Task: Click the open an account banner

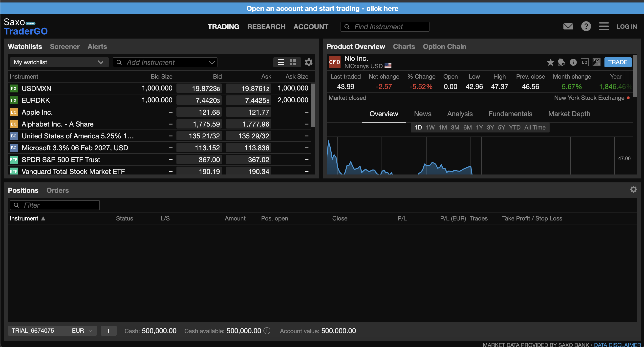Action: tap(322, 8)
